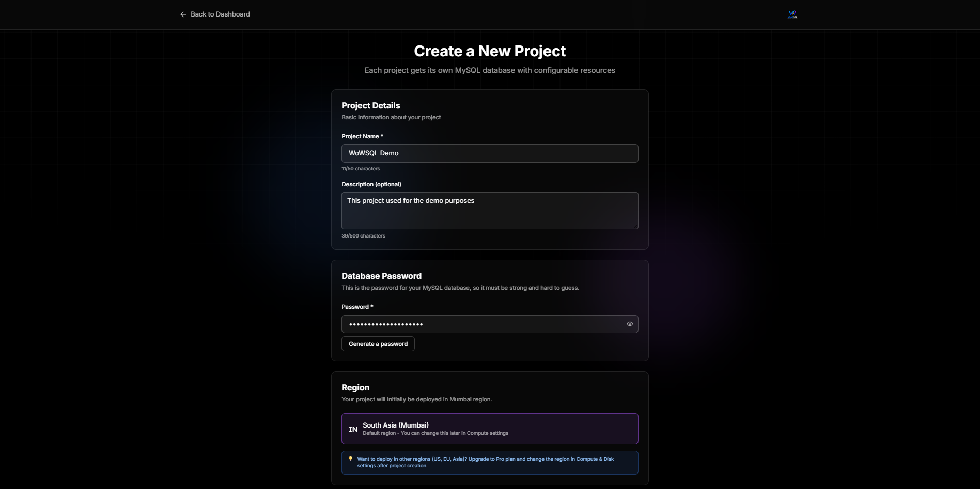The width and height of the screenshot is (980, 489).
Task: Click the Project Name field containing WoWSQL Demo
Action: coord(490,153)
